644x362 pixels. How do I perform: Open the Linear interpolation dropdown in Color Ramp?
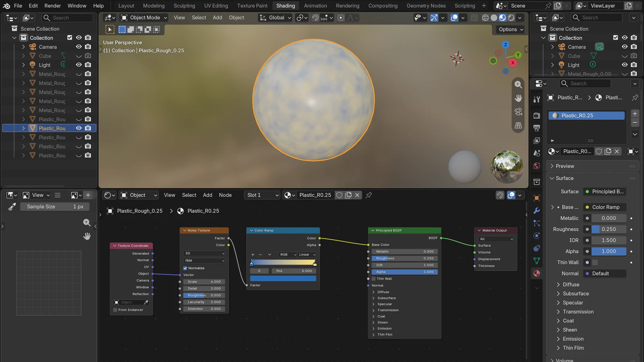tap(308, 255)
